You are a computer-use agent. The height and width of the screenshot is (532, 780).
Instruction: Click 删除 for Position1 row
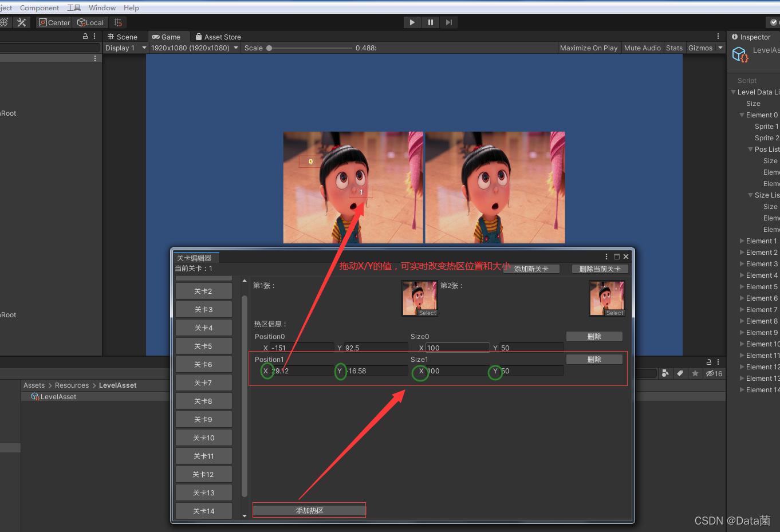[x=594, y=360]
